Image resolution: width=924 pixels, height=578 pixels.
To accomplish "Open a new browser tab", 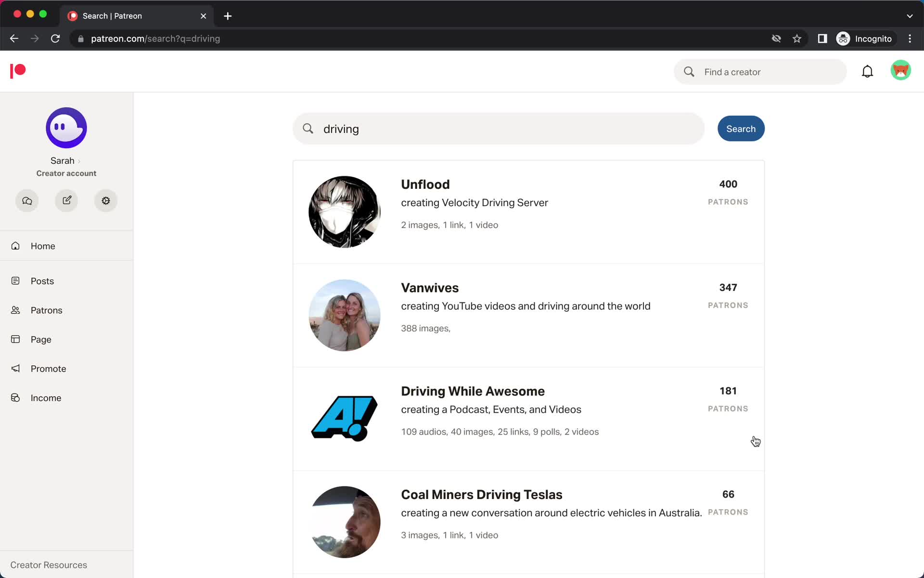I will [228, 16].
